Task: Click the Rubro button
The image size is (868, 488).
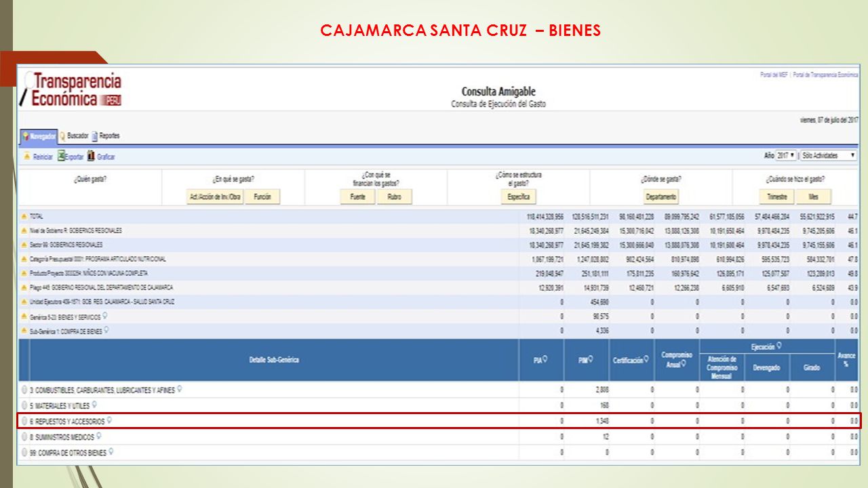Action: pyautogui.click(x=395, y=197)
